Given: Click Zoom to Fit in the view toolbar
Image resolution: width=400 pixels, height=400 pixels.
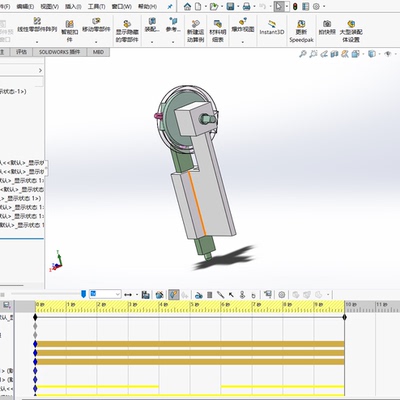Looking at the screenshot, I should coord(302,54).
